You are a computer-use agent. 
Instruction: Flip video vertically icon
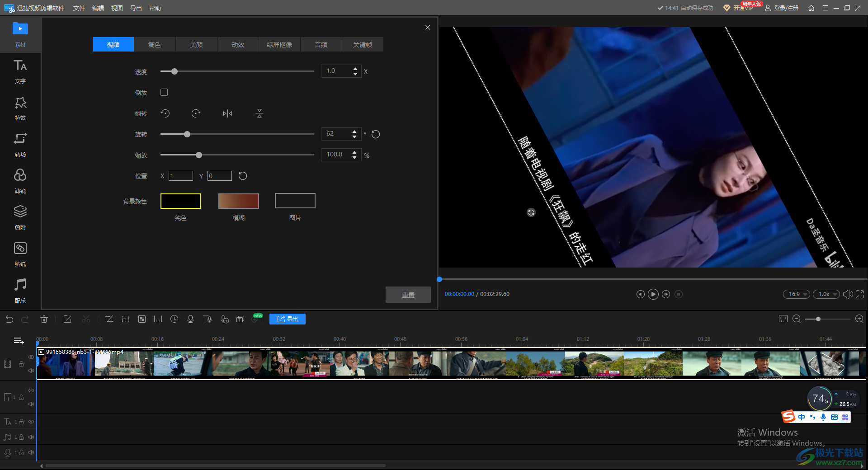(259, 113)
